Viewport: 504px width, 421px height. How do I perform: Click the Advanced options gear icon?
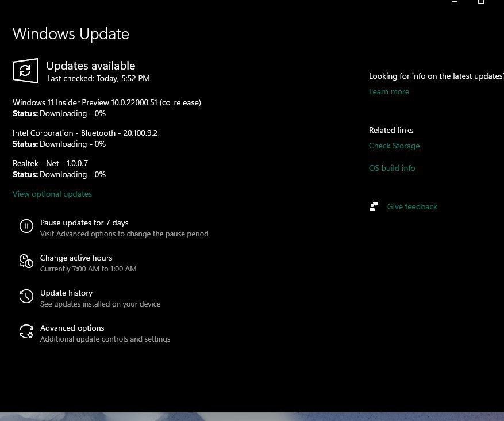26,331
